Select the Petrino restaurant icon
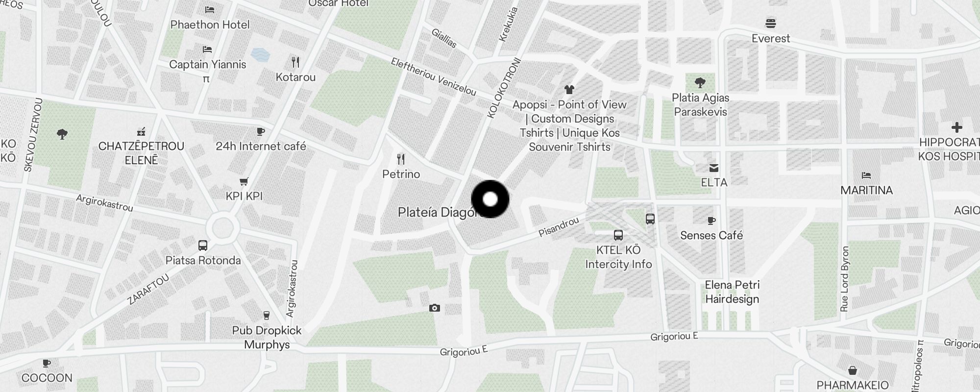 point(401,159)
